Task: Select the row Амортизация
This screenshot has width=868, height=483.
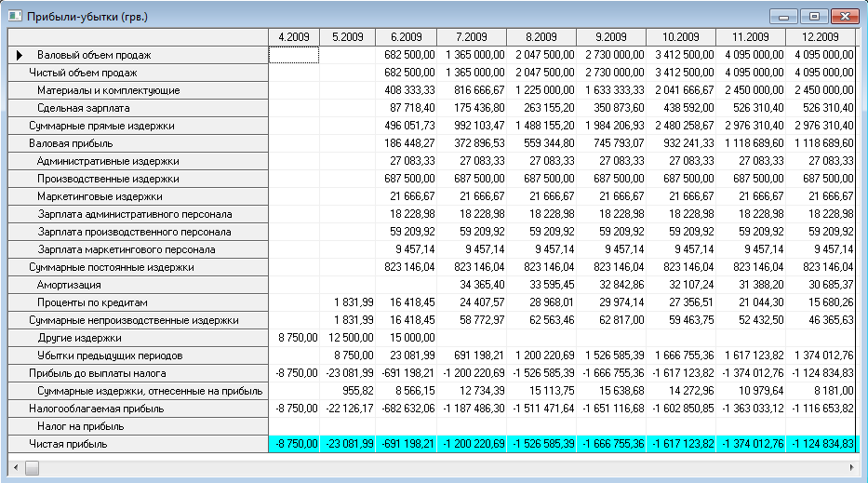Action: [139, 286]
